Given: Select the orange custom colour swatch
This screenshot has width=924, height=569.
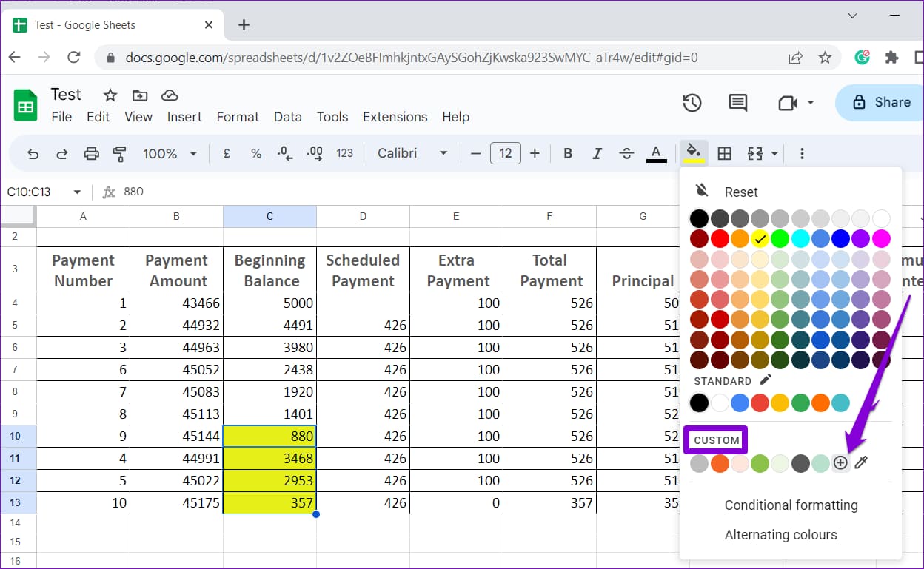Looking at the screenshot, I should 720,463.
